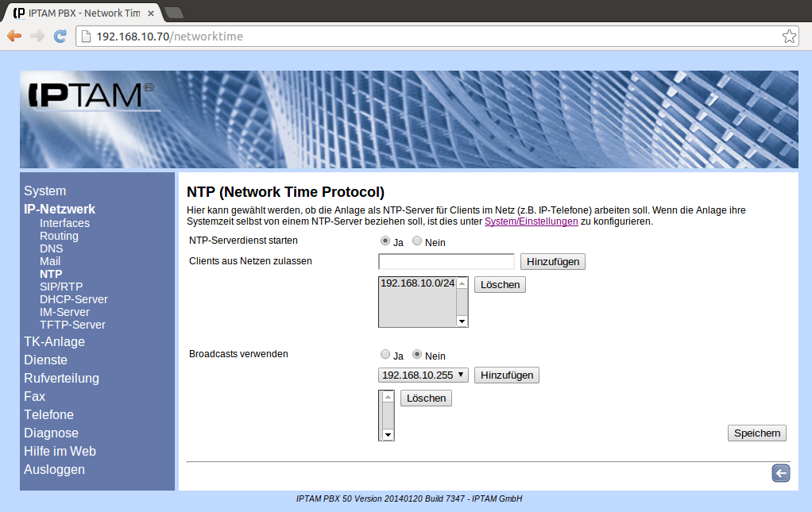Click the browser back arrow
The height and width of the screenshot is (512, 812).
[14, 36]
